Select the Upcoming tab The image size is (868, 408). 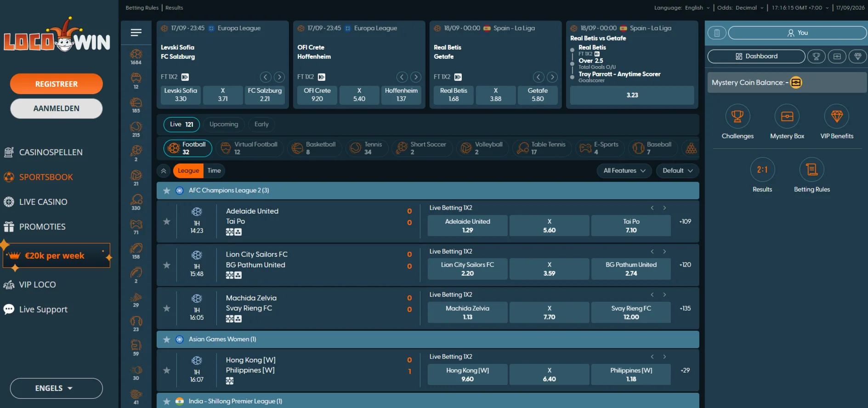click(224, 125)
